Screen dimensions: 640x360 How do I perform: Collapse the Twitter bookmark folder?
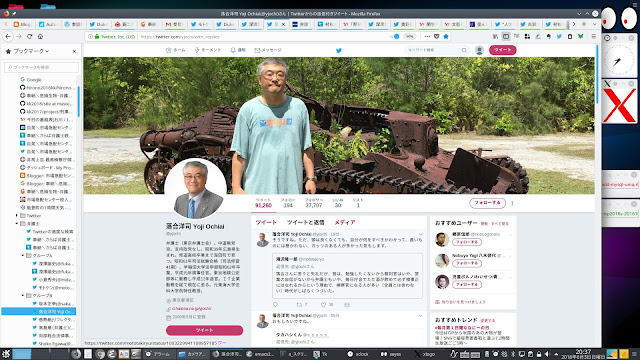click(17, 216)
